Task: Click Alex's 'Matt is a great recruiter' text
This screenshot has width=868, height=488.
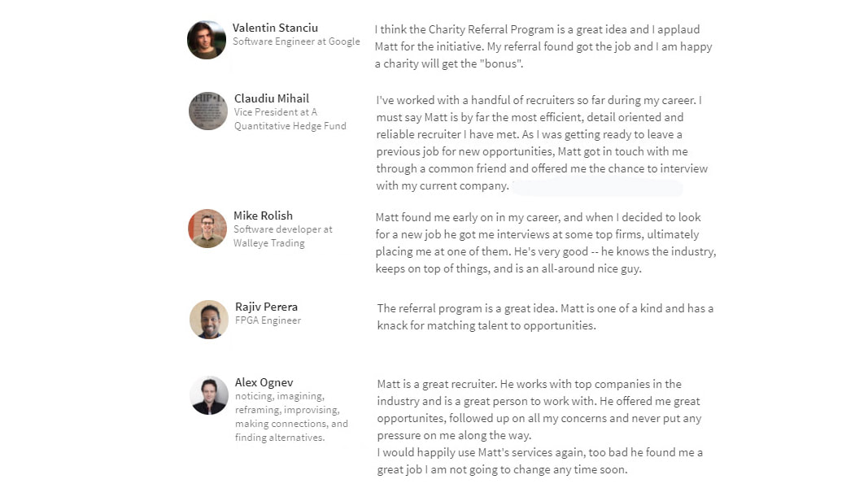Action: [x=539, y=426]
